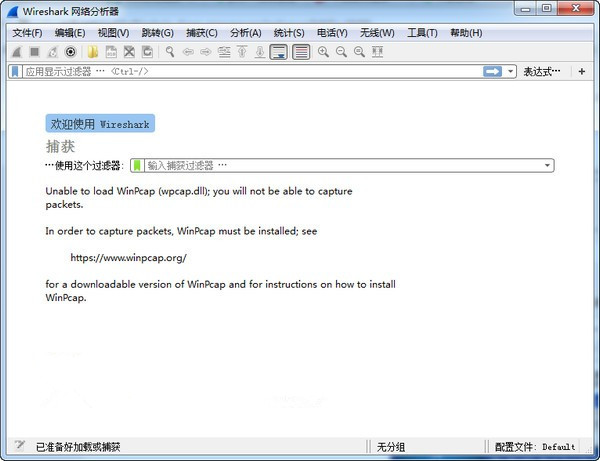This screenshot has width=600, height=461.
Task: Start capturing packets with the shark fin icon
Action: (16, 52)
